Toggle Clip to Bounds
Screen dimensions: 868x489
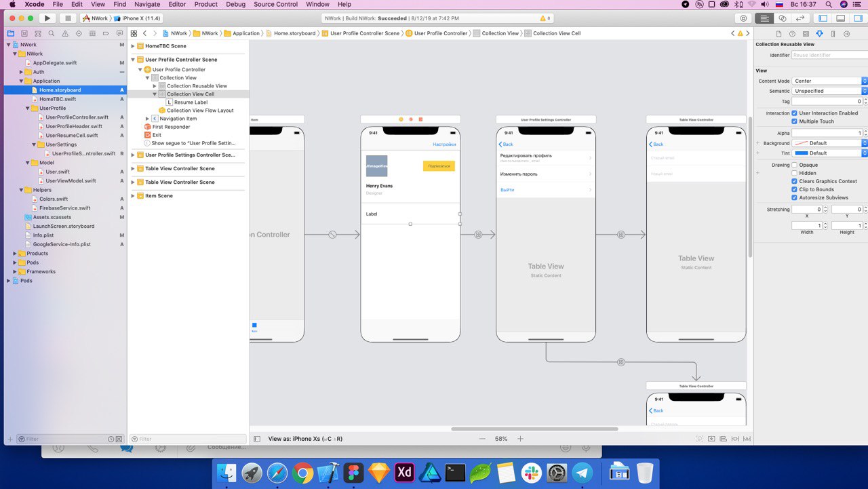795,189
